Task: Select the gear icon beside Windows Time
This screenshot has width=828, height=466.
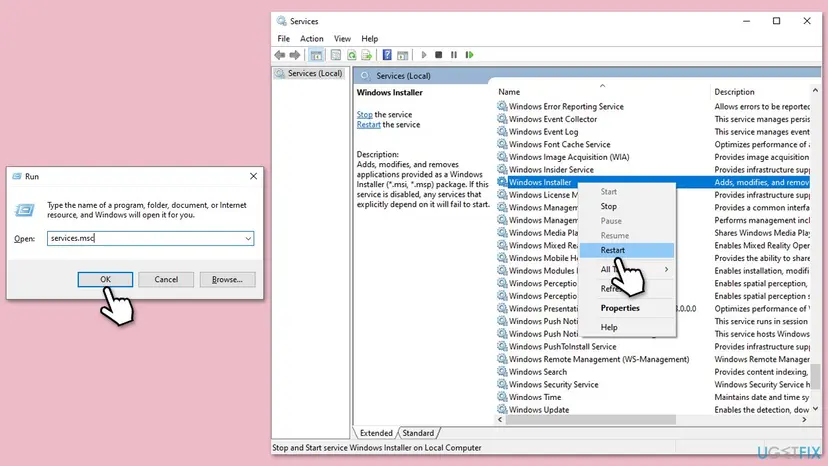Action: (502, 397)
